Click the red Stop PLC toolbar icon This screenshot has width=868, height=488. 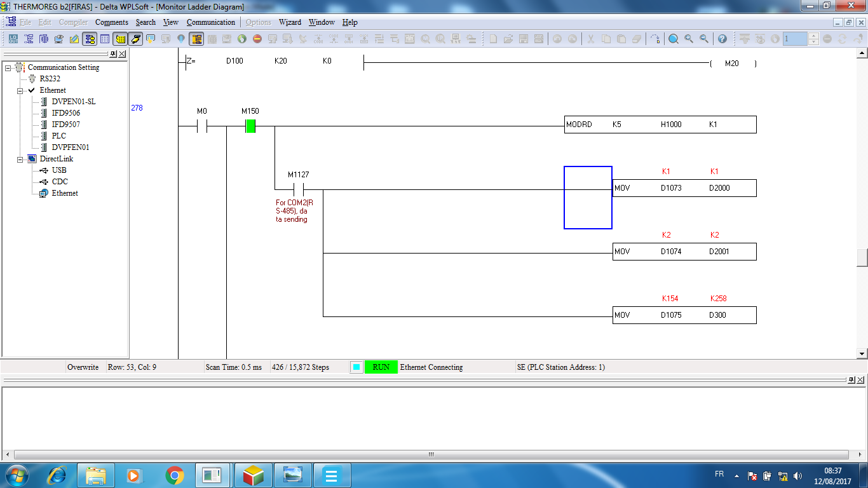pyautogui.click(x=257, y=39)
